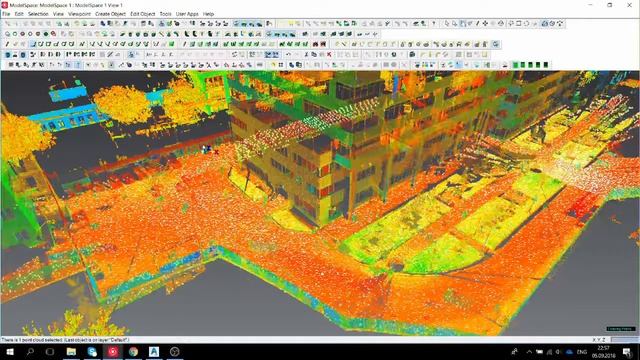This screenshot has width=640, height=360.
Task: Click the ENG language indicator in tray
Action: point(582,352)
